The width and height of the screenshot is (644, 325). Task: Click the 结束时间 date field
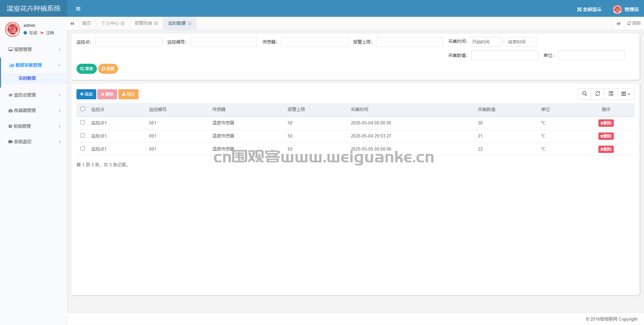(522, 42)
